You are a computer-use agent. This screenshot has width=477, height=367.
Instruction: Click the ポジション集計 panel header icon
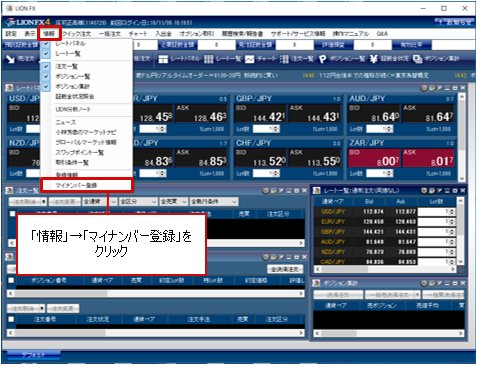point(317,283)
